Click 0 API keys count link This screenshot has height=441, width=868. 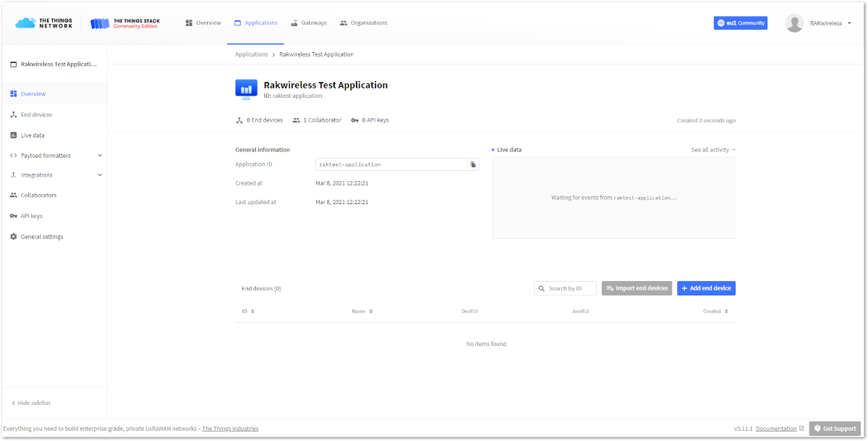click(370, 120)
